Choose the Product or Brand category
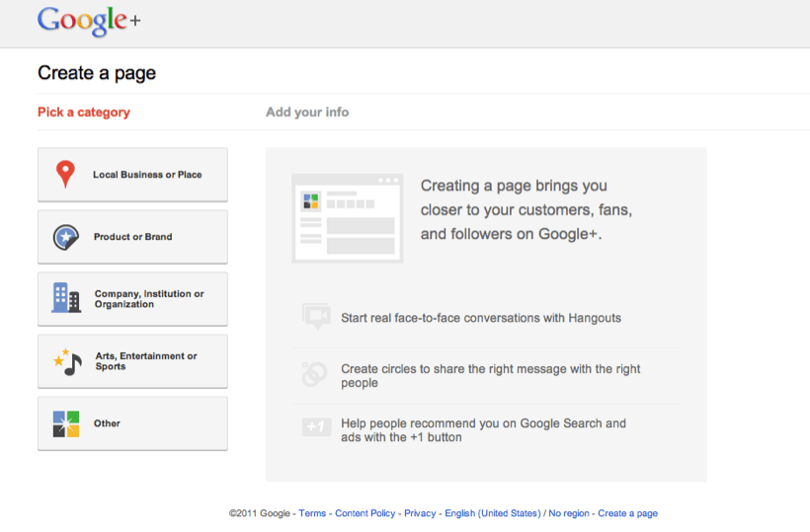 coord(132,237)
